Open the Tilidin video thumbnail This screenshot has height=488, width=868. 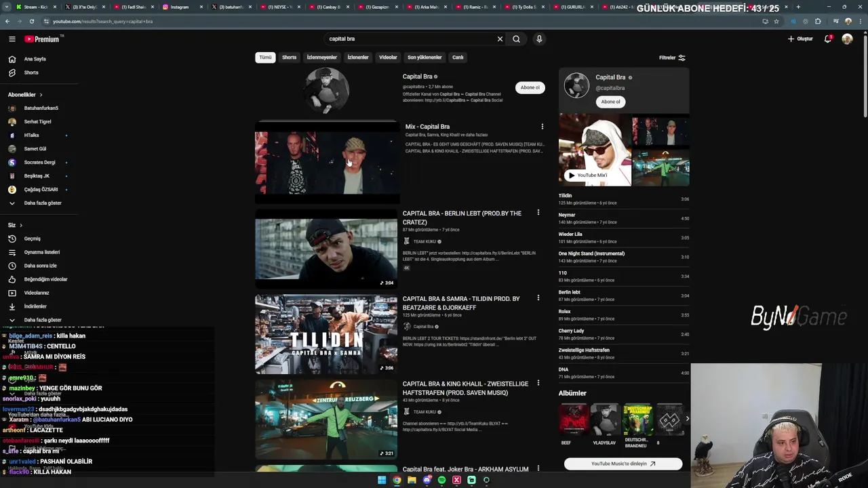click(x=326, y=333)
